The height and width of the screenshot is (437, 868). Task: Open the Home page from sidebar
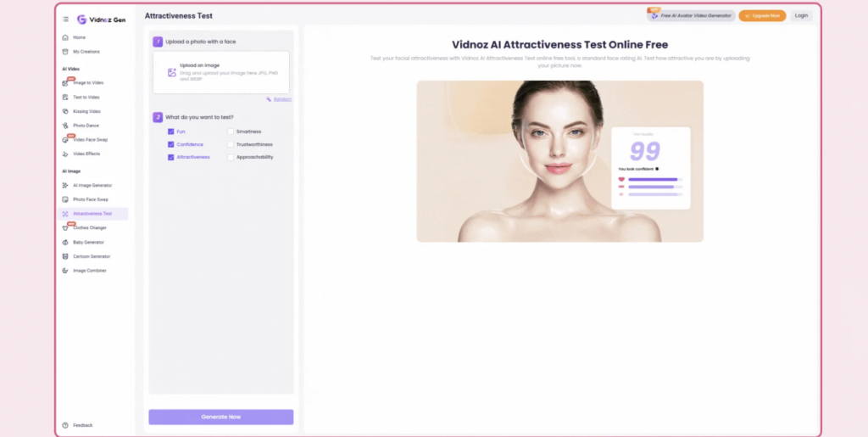tap(79, 37)
